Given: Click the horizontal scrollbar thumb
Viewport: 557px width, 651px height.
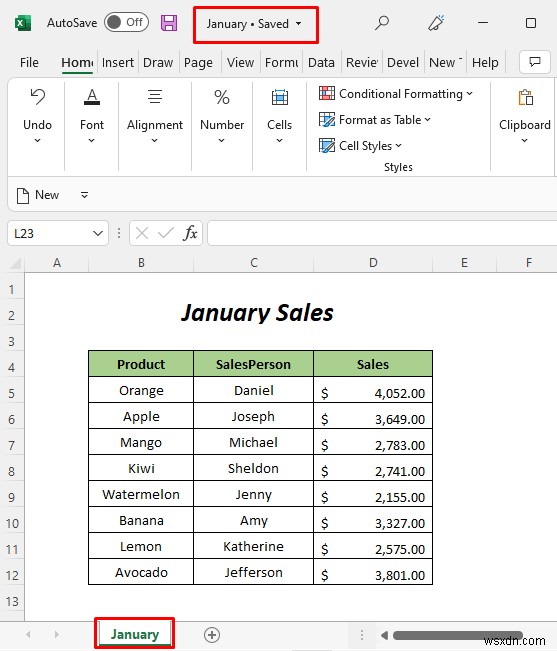Looking at the screenshot, I should [457, 635].
